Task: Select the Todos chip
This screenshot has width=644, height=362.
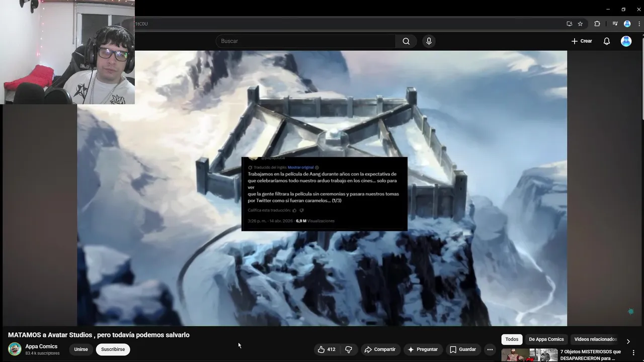Action: pos(512,339)
